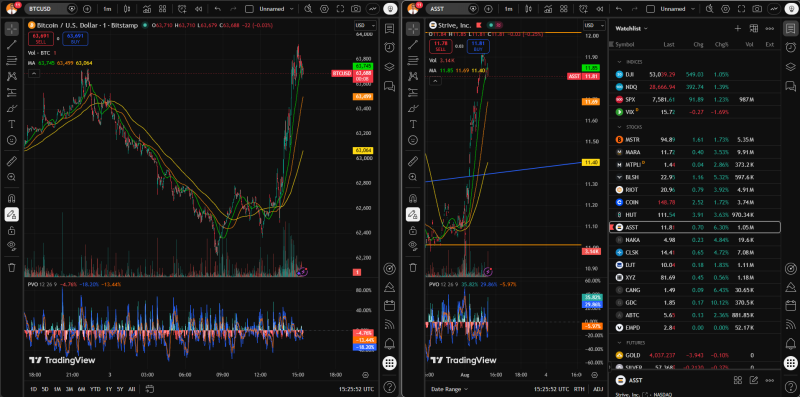Click 11.81 BUY button in ASST window

click(478, 46)
